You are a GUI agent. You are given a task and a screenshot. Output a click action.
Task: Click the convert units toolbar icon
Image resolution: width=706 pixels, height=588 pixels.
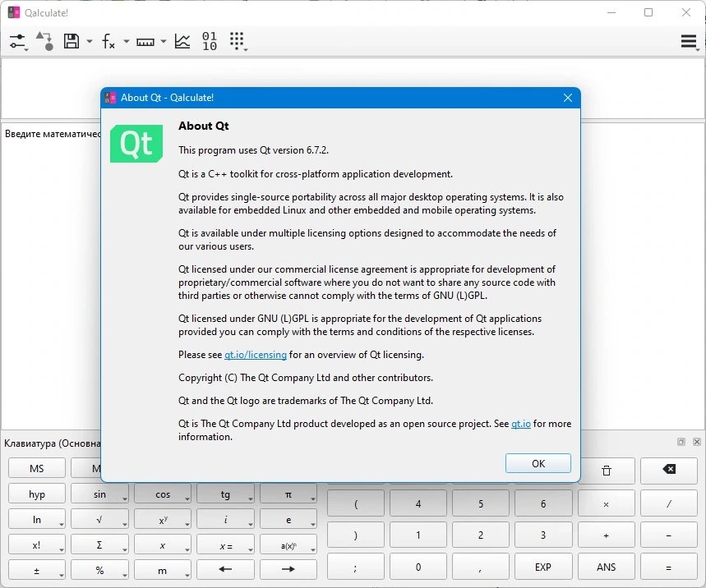[45, 41]
